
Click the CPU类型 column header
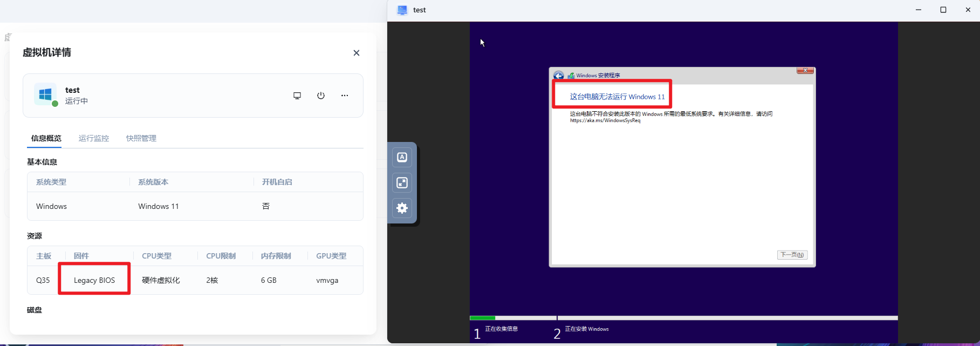tap(156, 256)
